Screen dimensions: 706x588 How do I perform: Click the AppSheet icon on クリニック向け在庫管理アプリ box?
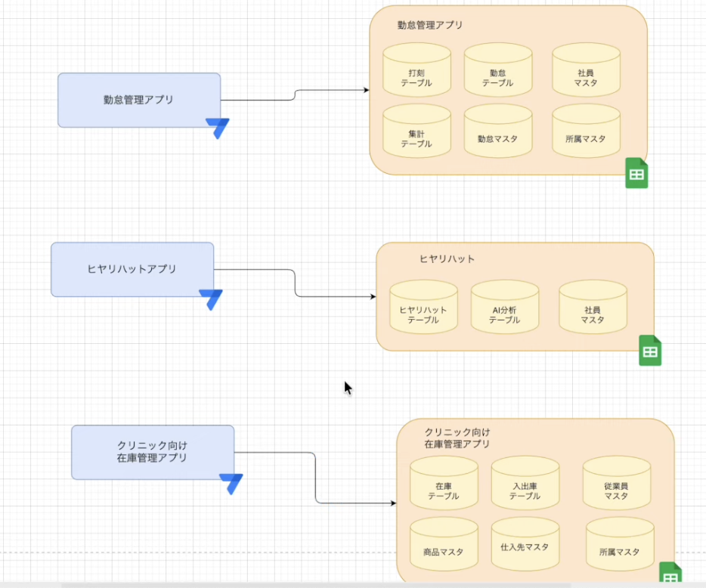click(x=231, y=483)
